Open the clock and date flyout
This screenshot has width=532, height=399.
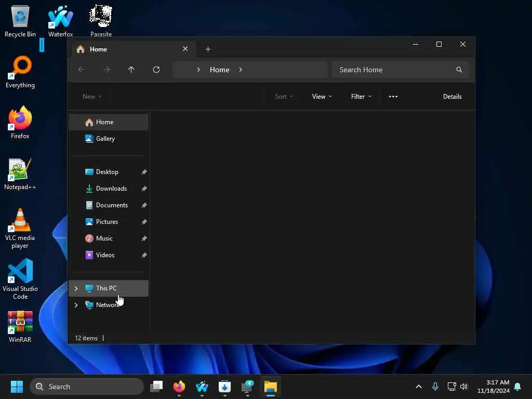click(x=494, y=387)
